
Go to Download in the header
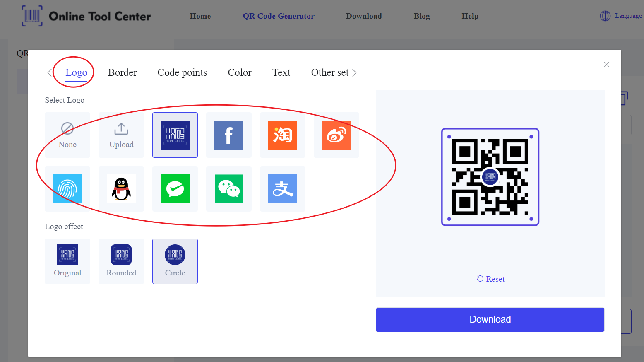[x=364, y=16]
